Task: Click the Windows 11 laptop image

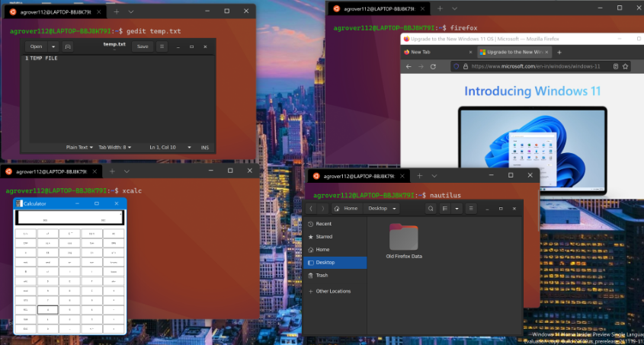Action: tap(532, 150)
